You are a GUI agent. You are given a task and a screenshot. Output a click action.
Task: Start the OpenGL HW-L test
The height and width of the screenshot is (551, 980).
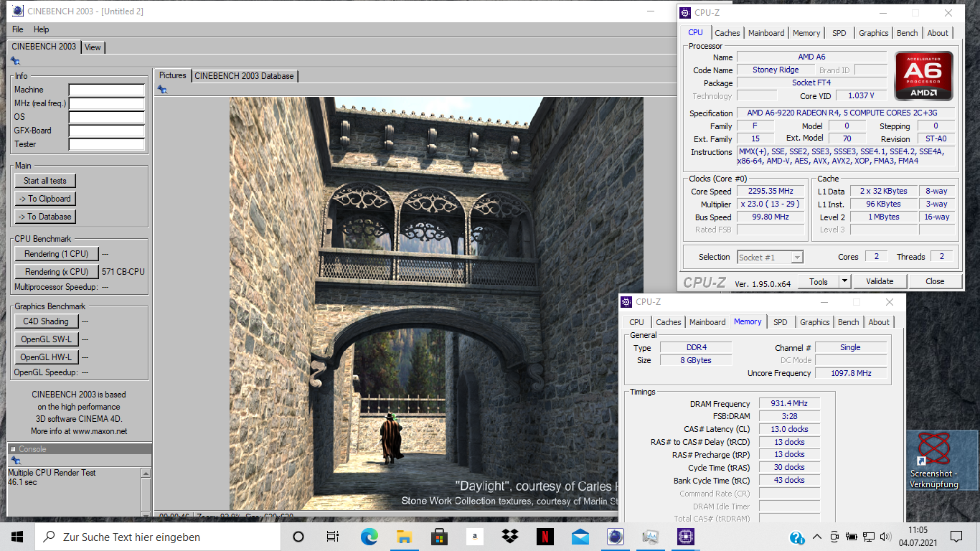46,357
